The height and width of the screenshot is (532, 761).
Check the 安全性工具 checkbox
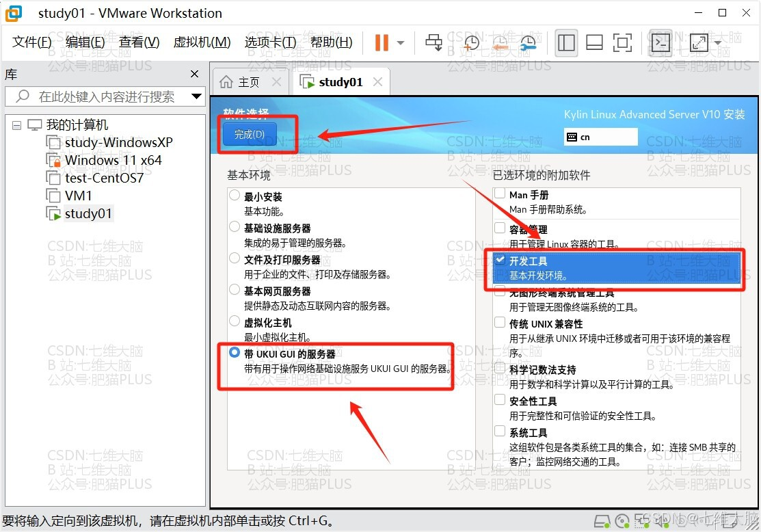pyautogui.click(x=500, y=399)
